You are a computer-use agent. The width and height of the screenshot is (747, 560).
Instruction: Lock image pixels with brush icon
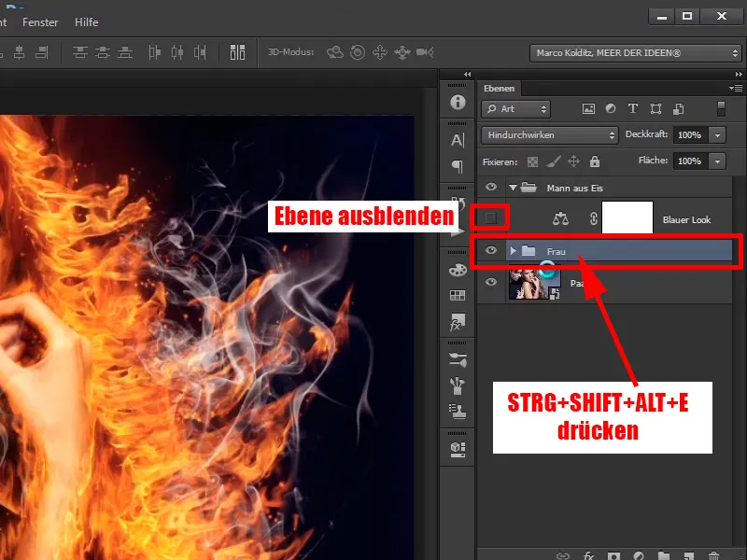553,161
